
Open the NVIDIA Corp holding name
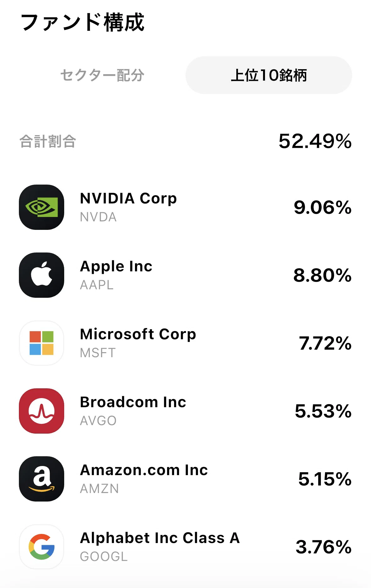(x=128, y=199)
